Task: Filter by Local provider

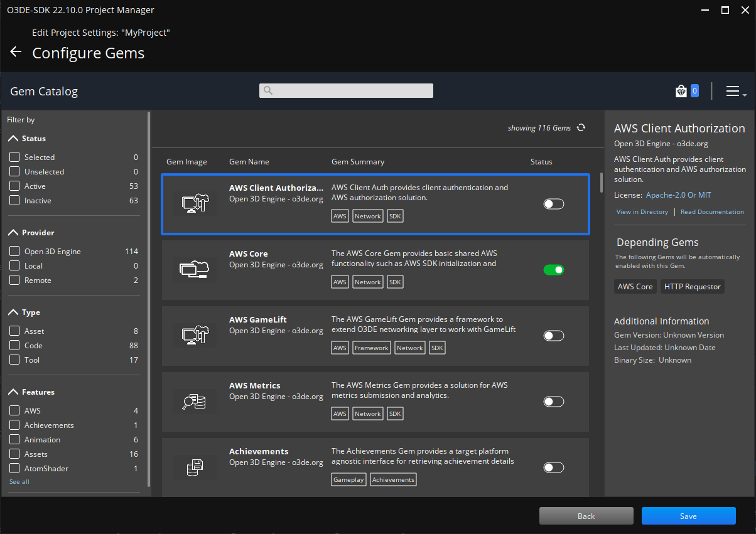Action: click(14, 265)
